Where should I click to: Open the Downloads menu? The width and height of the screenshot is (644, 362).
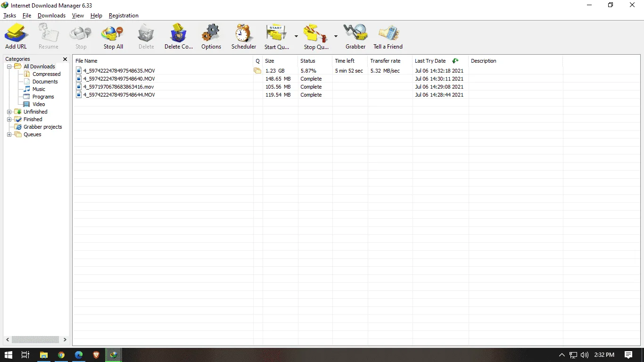[51, 16]
